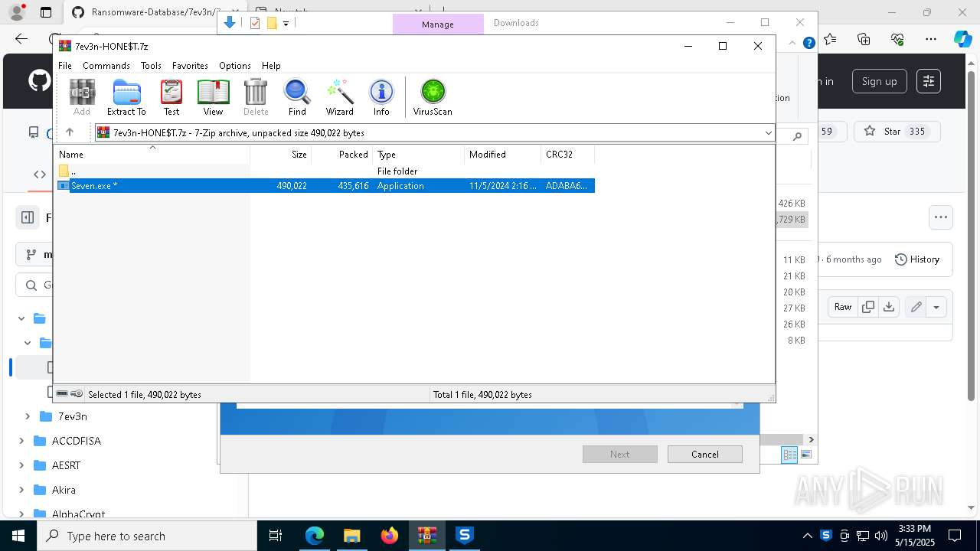The width and height of the screenshot is (980, 551).
Task: Sort by the Size column header
Action: click(281, 155)
